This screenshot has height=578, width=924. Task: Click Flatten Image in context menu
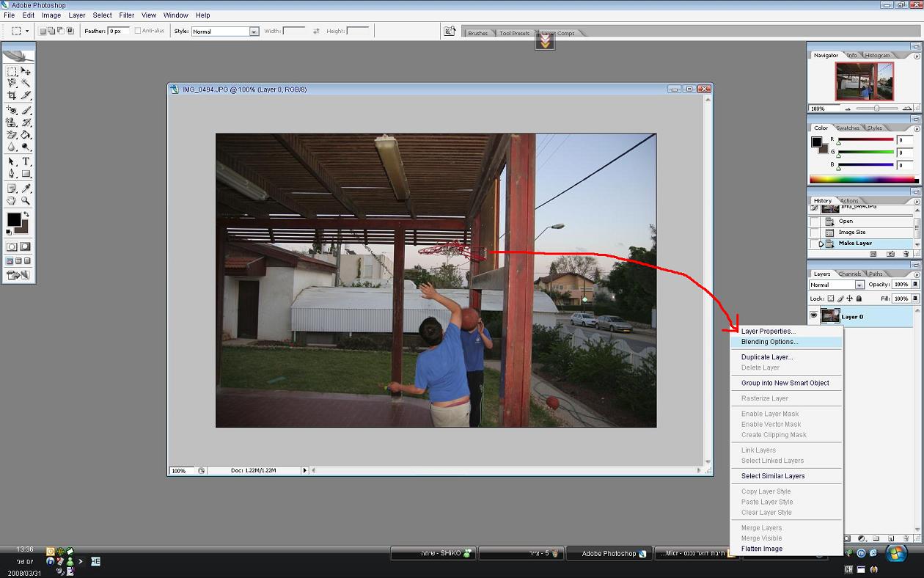[x=761, y=549]
